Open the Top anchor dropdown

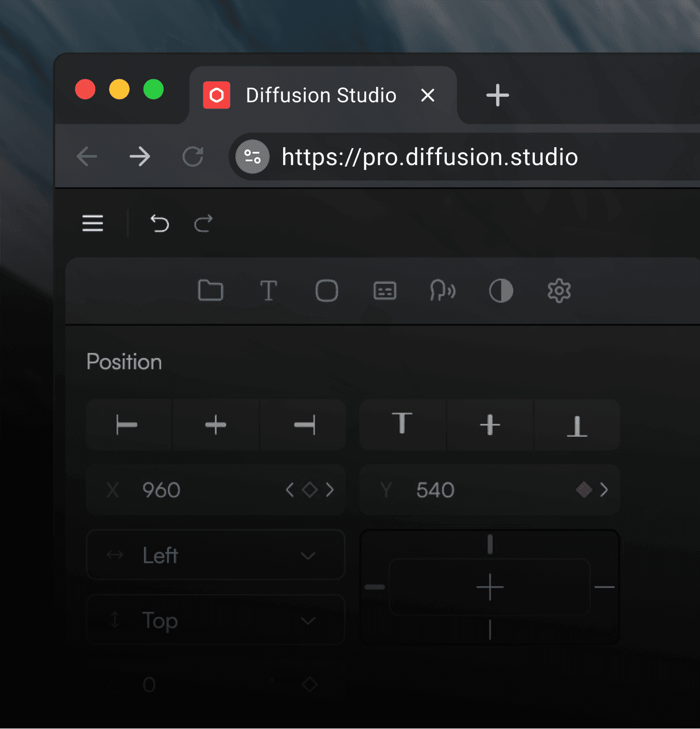[216, 620]
